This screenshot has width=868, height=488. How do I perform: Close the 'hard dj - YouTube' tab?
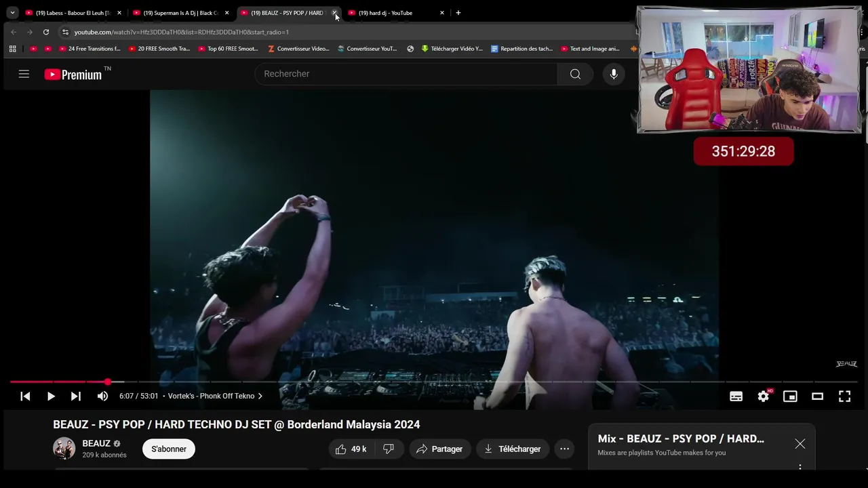pyautogui.click(x=442, y=13)
